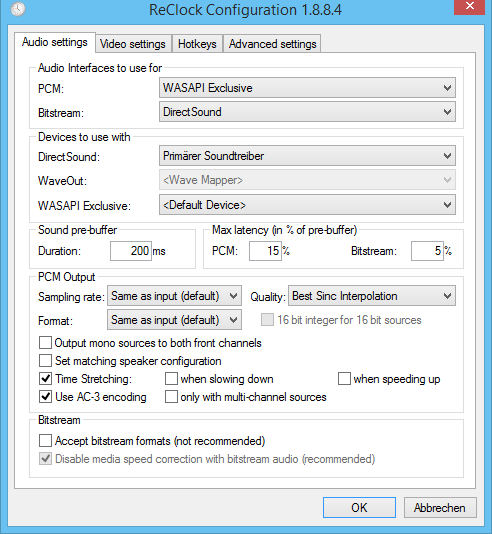This screenshot has width=492, height=534.
Task: Click the Sound pre-buffer group label
Action: pos(77,230)
